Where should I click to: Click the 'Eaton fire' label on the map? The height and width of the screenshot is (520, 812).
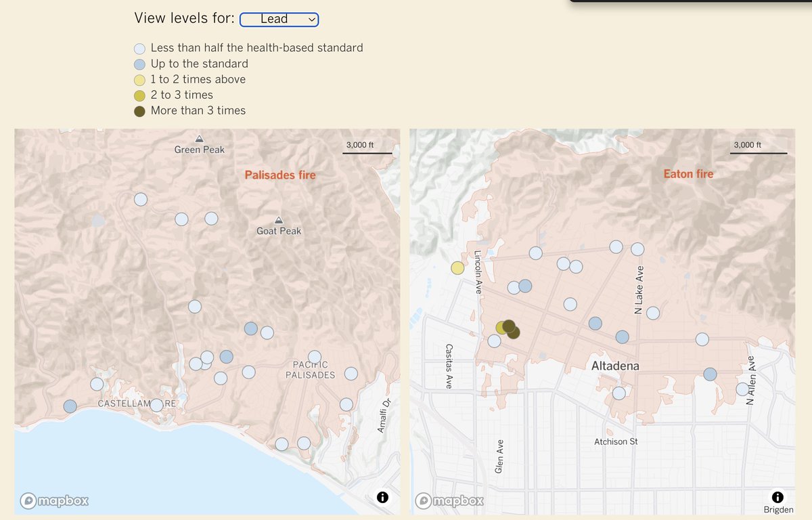pos(688,173)
